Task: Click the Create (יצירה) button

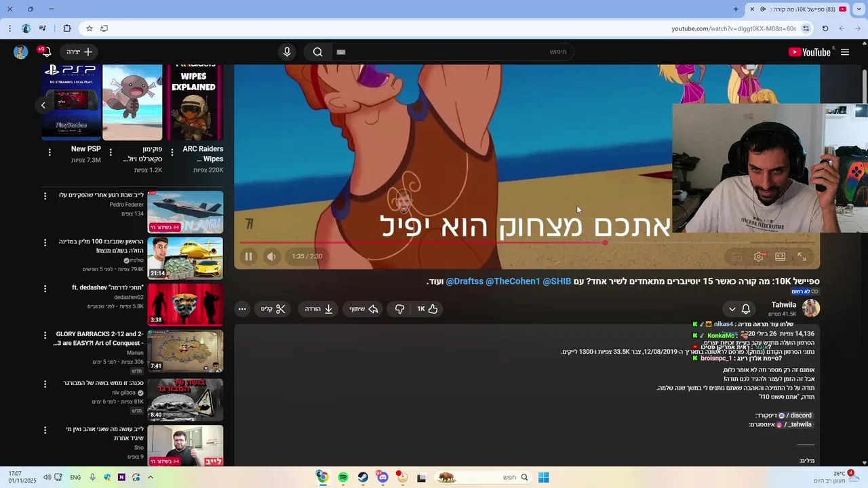Action: click(x=79, y=52)
